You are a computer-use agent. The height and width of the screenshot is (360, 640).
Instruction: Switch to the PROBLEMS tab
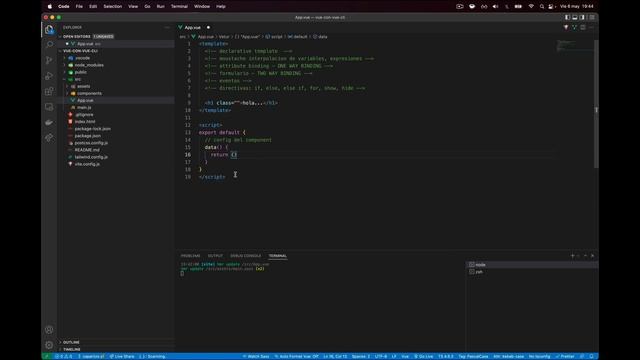pos(190,256)
